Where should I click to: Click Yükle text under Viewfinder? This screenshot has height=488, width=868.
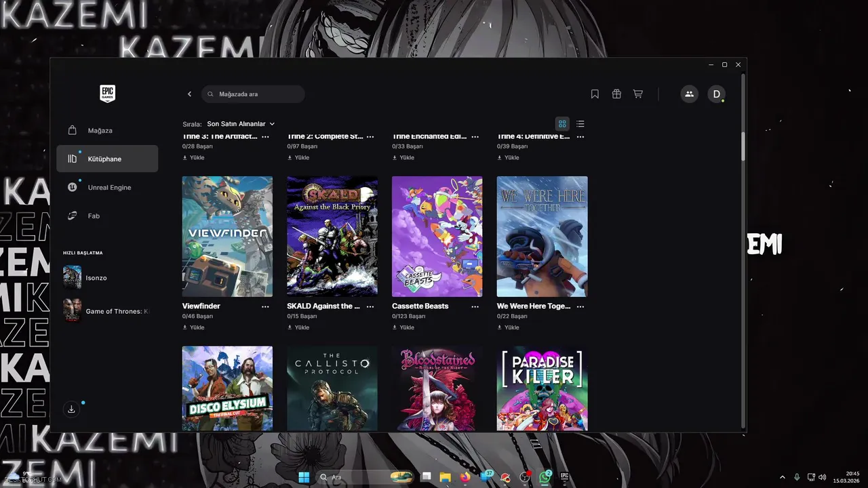[x=197, y=327]
